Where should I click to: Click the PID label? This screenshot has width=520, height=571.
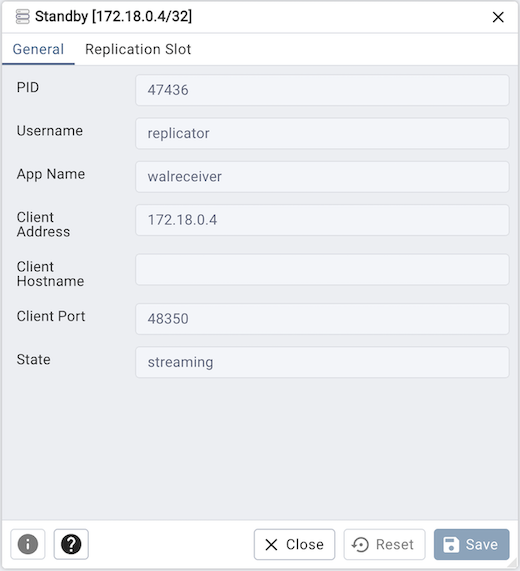pos(28,87)
